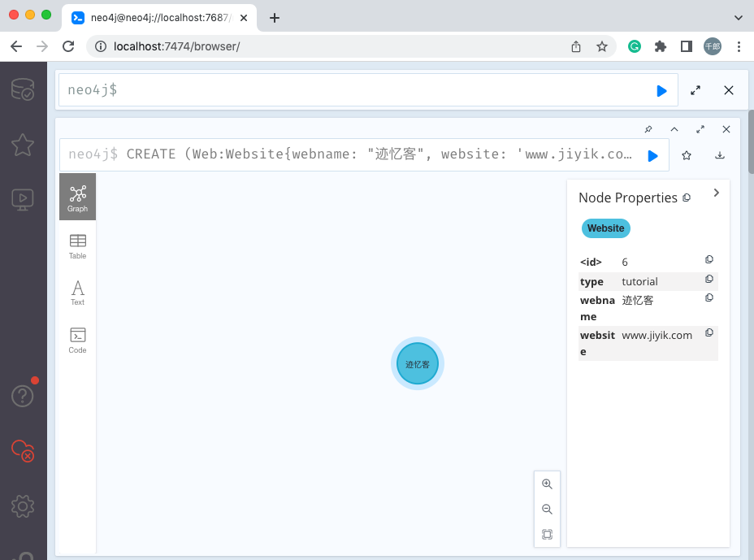Open Browser Settings gear icon

coord(23,506)
